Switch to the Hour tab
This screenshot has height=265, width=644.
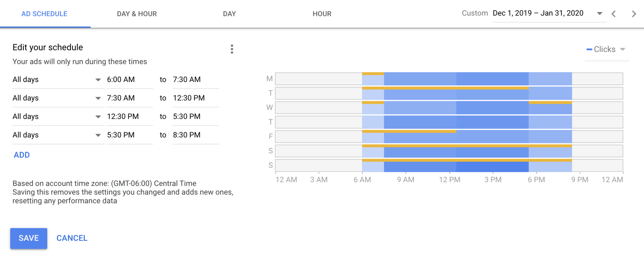point(322,14)
